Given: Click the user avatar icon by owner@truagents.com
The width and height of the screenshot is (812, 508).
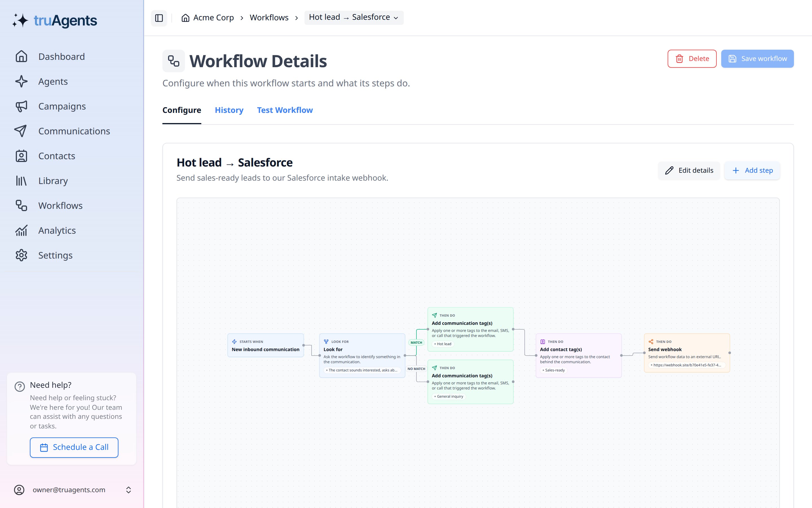Looking at the screenshot, I should click(19, 490).
